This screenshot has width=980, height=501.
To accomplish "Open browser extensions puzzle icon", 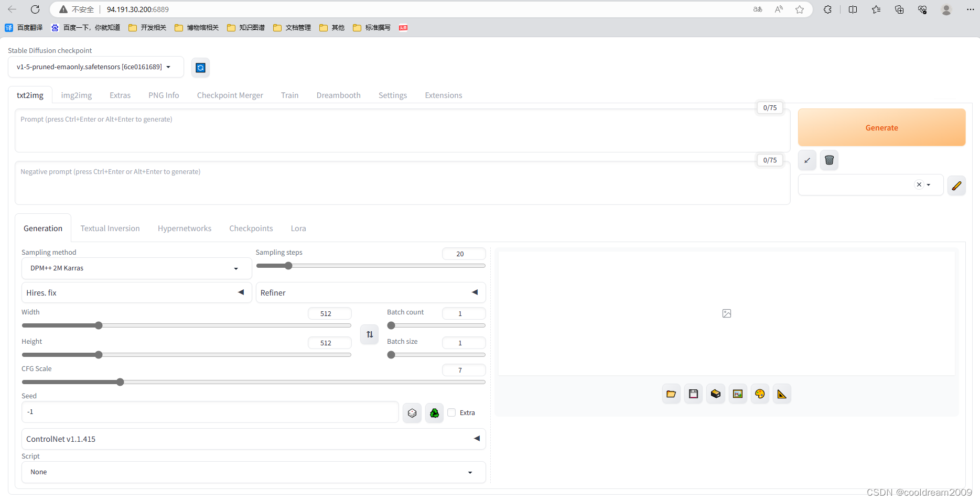I will coord(828,9).
